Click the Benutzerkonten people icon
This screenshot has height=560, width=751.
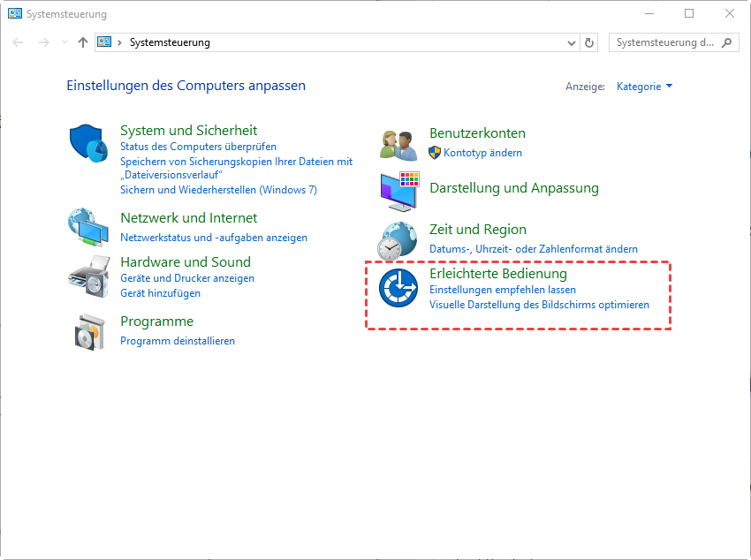point(398,144)
